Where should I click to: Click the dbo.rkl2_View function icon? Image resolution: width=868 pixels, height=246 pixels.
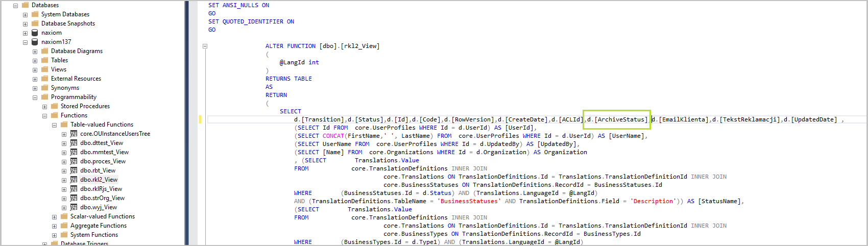74,180
